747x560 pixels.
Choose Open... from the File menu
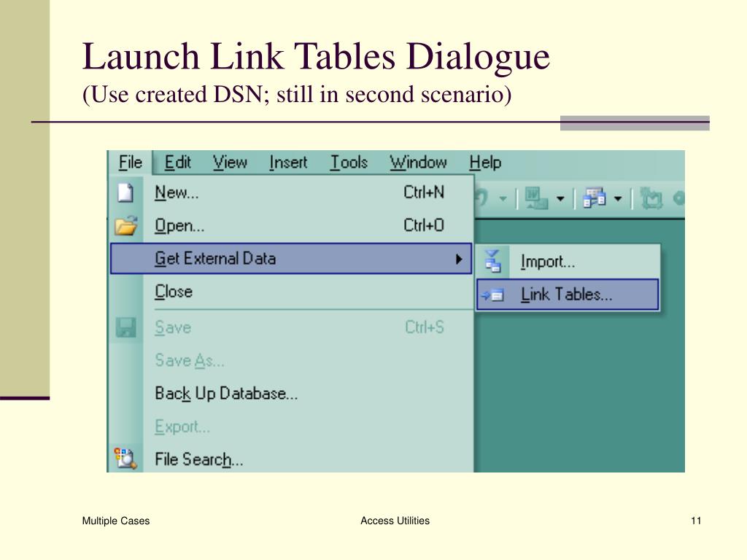(291, 225)
